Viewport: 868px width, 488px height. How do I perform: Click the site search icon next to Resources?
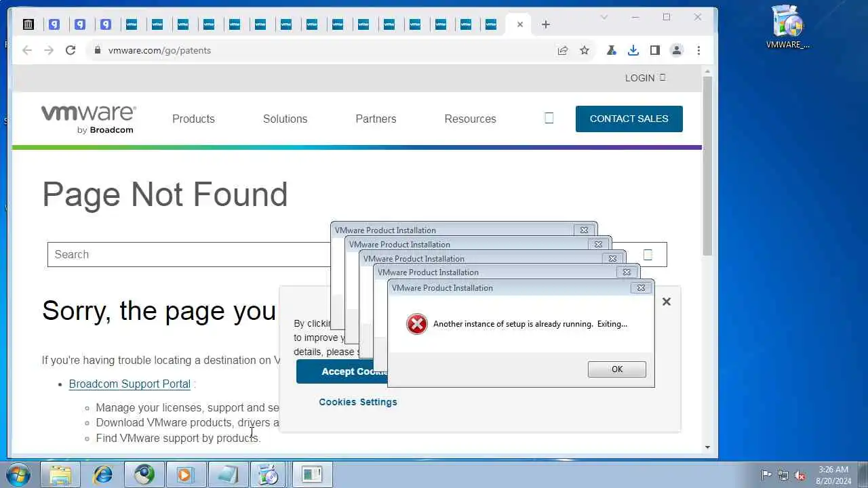click(x=549, y=118)
